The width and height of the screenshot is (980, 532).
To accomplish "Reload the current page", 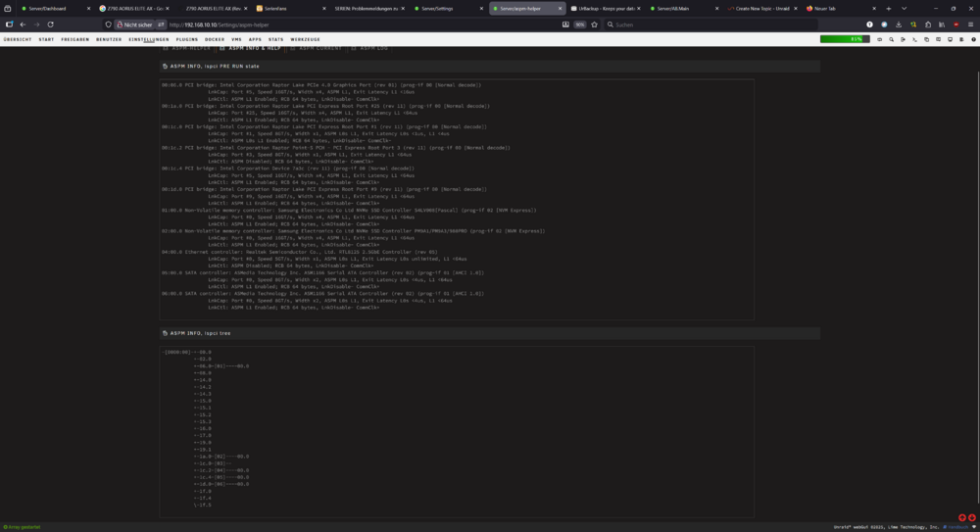I will 51,24.
